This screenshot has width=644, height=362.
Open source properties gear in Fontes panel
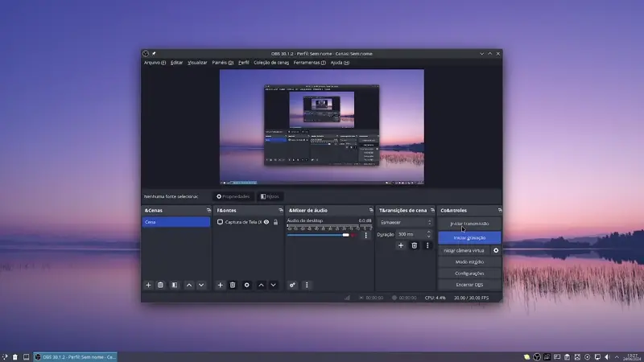247,285
